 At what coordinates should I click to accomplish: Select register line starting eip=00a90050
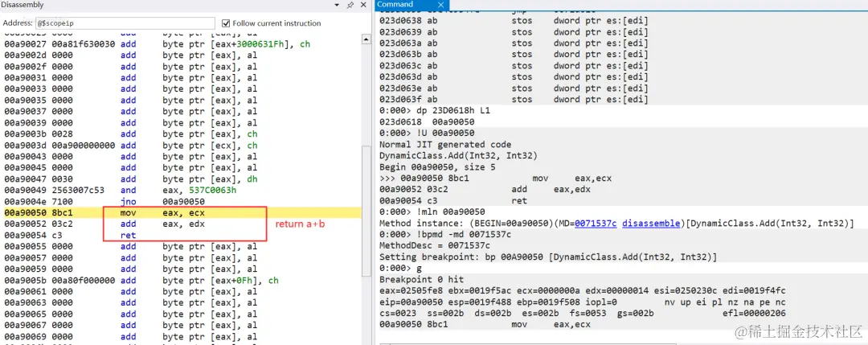[583, 302]
